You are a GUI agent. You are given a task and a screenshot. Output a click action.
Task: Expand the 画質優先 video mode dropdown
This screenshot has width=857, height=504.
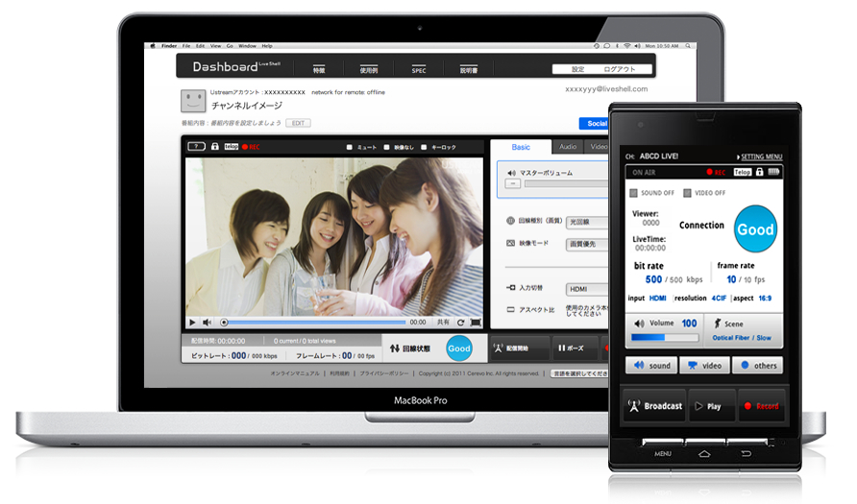[586, 244]
